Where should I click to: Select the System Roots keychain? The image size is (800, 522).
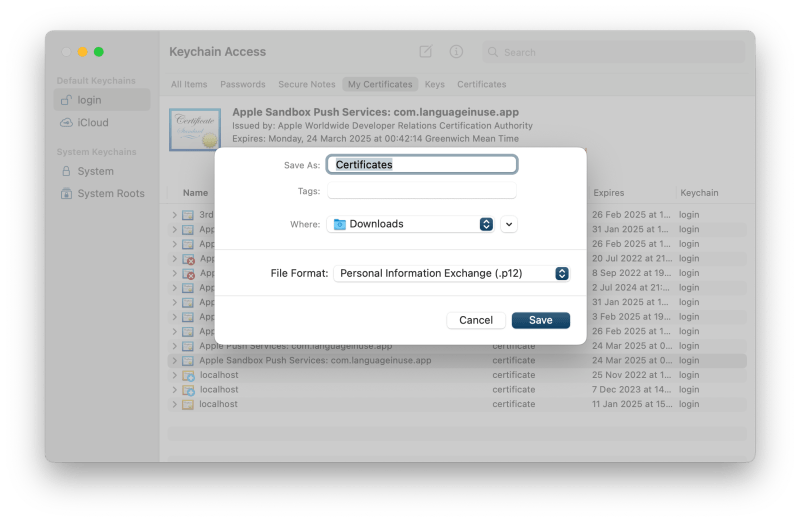[102, 193]
